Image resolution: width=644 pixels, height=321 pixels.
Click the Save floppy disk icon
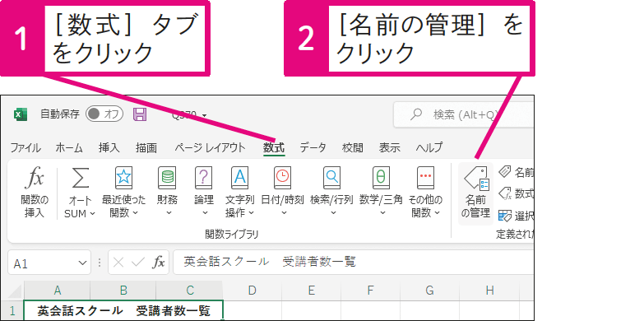click(140, 114)
